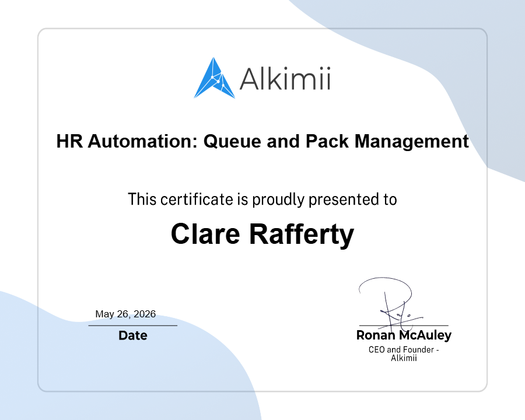525x420 pixels.
Task: Click 'CEO and Founder - Alkimii' title text
Action: tap(404, 353)
